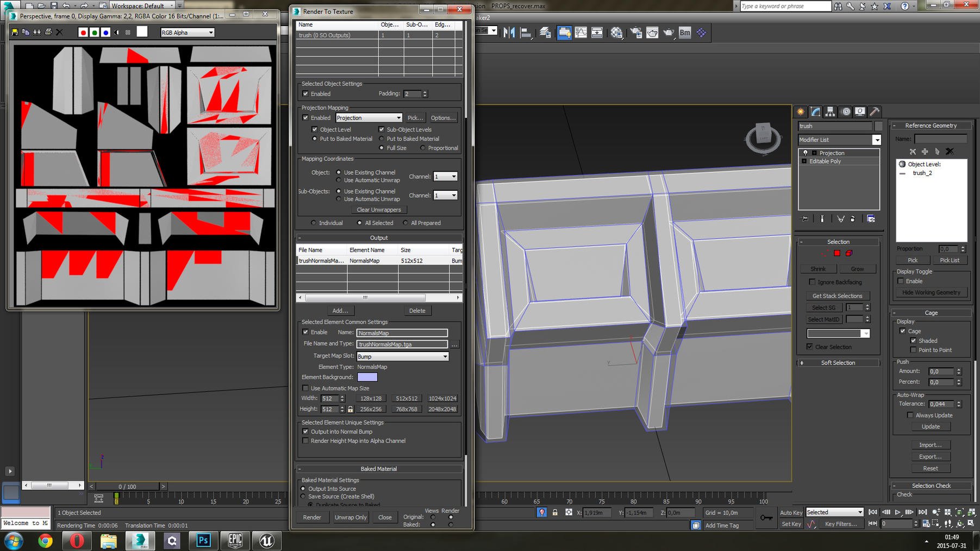Switch to the Motion command panel tab
980x551 pixels.
[x=846, y=111]
